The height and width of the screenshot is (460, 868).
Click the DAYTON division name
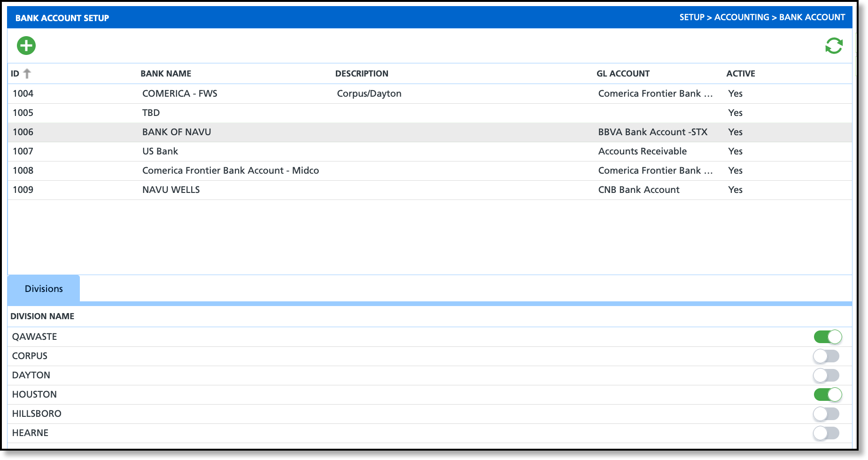tap(31, 375)
